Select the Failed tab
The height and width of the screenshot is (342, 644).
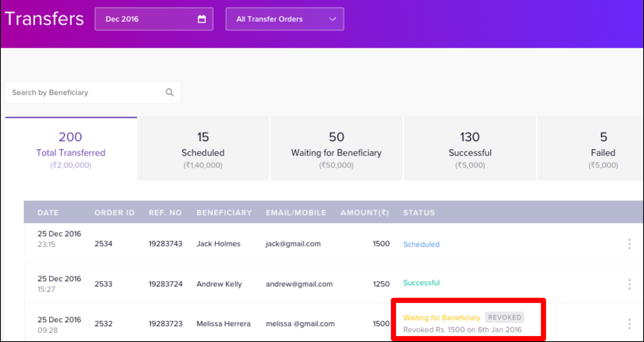(x=591, y=149)
